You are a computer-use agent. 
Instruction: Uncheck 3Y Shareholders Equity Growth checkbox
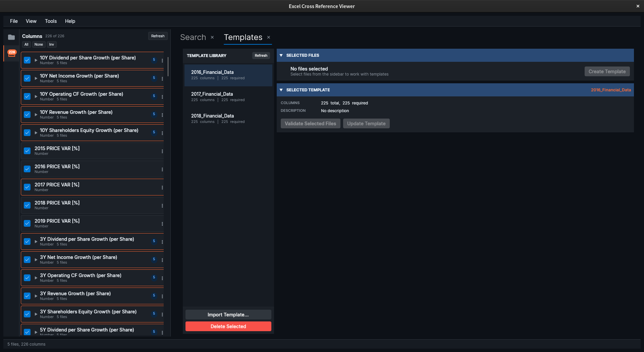[x=27, y=314]
